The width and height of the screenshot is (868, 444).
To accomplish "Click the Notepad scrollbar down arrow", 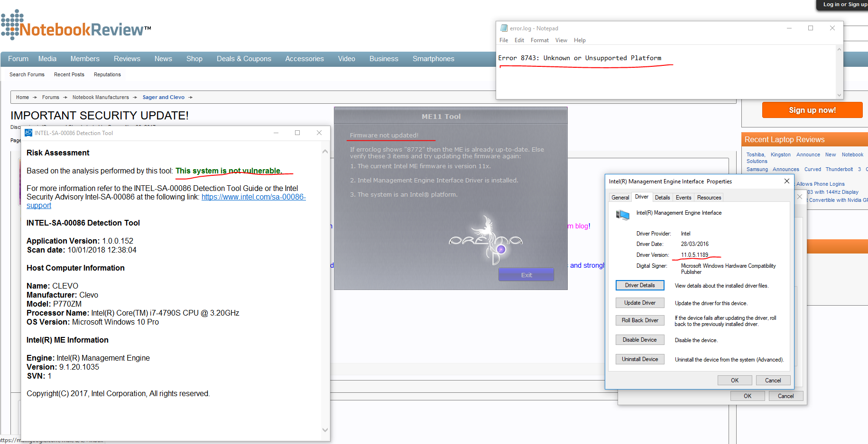I will click(839, 95).
